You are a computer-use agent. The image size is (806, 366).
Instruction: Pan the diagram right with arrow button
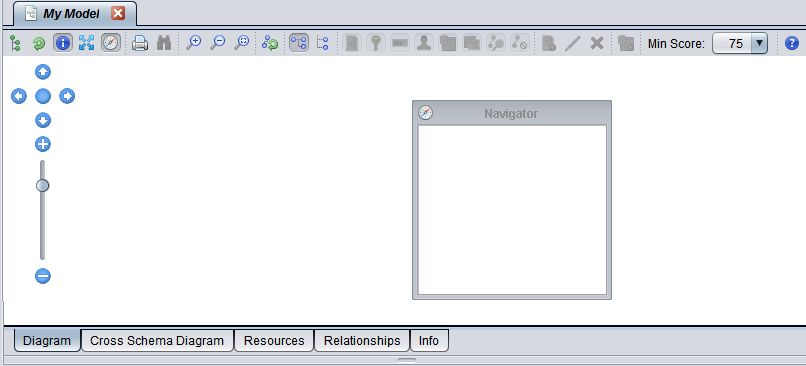pos(67,96)
